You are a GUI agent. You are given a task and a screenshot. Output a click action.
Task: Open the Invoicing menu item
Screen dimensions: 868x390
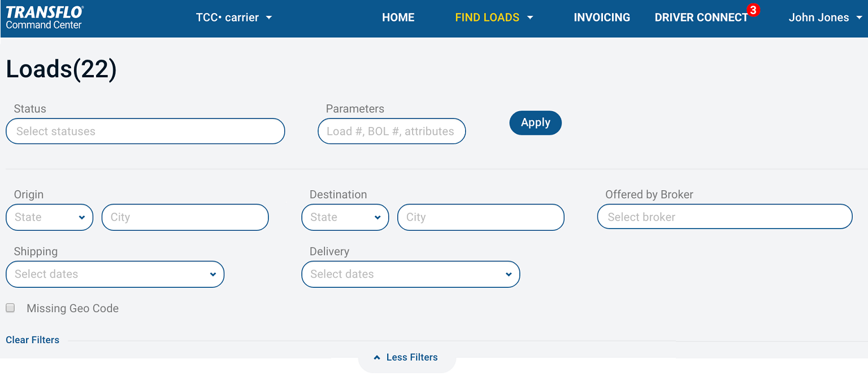602,17
